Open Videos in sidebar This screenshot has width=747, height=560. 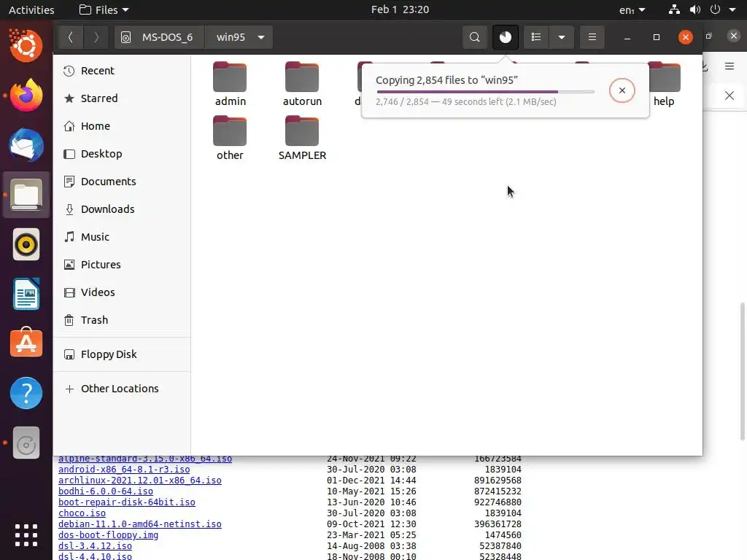[x=122, y=292]
